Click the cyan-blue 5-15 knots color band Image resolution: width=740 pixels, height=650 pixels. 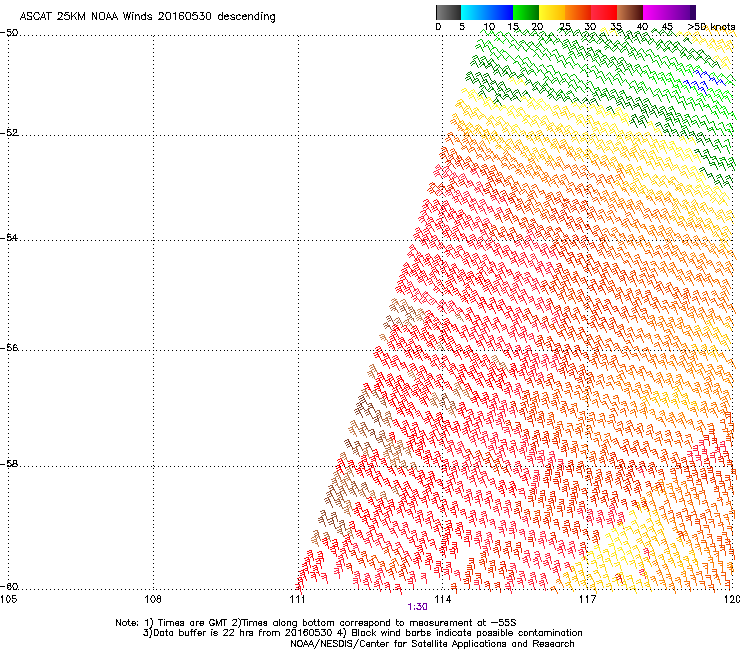(x=487, y=13)
